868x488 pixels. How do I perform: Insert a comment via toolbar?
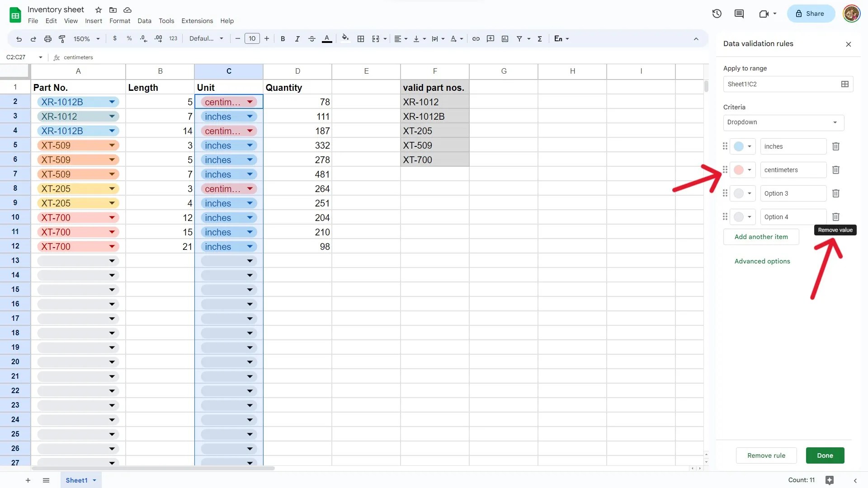click(x=491, y=39)
